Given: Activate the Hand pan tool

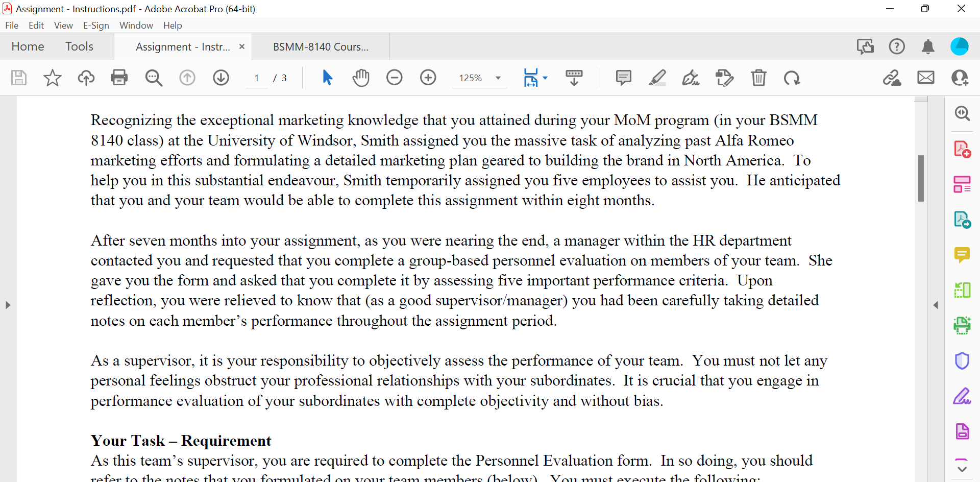Looking at the screenshot, I should point(361,78).
